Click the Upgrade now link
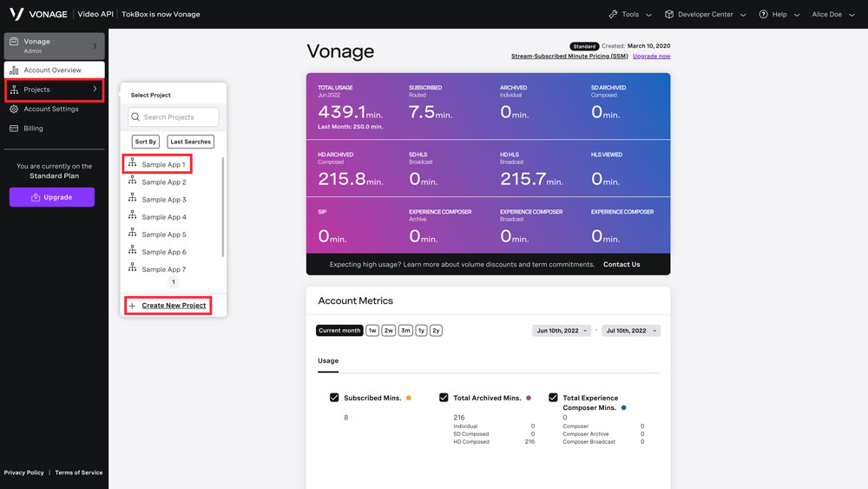 tap(652, 56)
